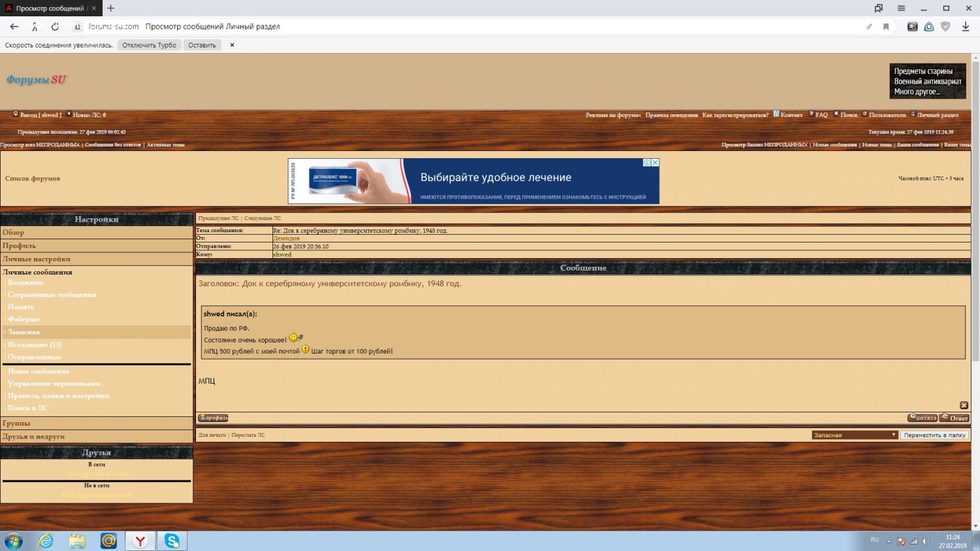Click the Turbo rocket icon in address bar
This screenshot has width=980, height=551.
(869, 27)
